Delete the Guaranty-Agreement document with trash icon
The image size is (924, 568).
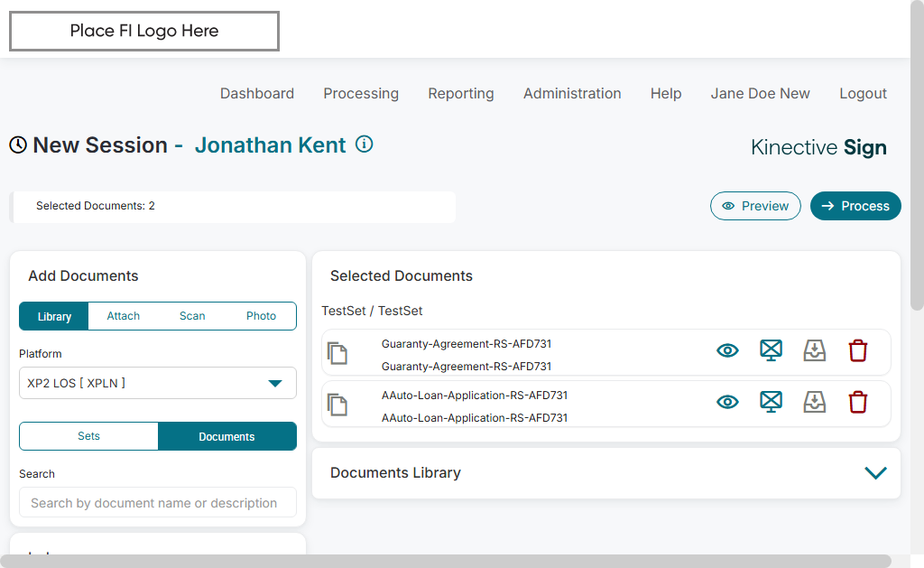pos(858,350)
